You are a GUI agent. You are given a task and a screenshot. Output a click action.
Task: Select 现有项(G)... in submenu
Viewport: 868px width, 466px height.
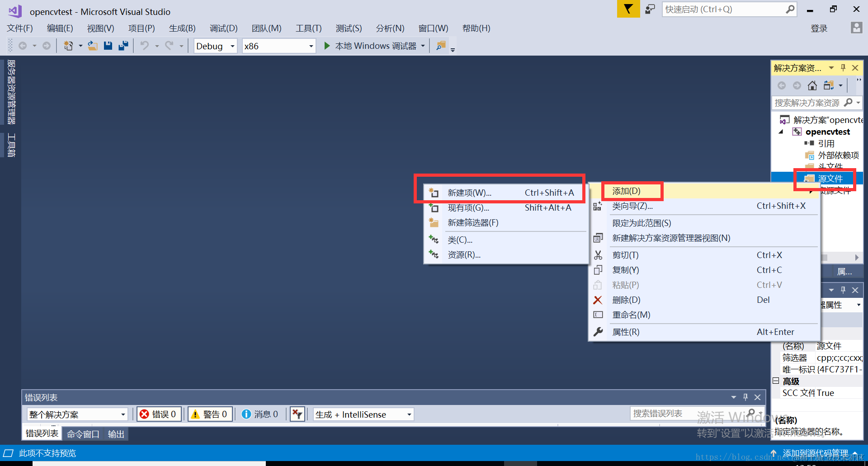click(x=506, y=207)
